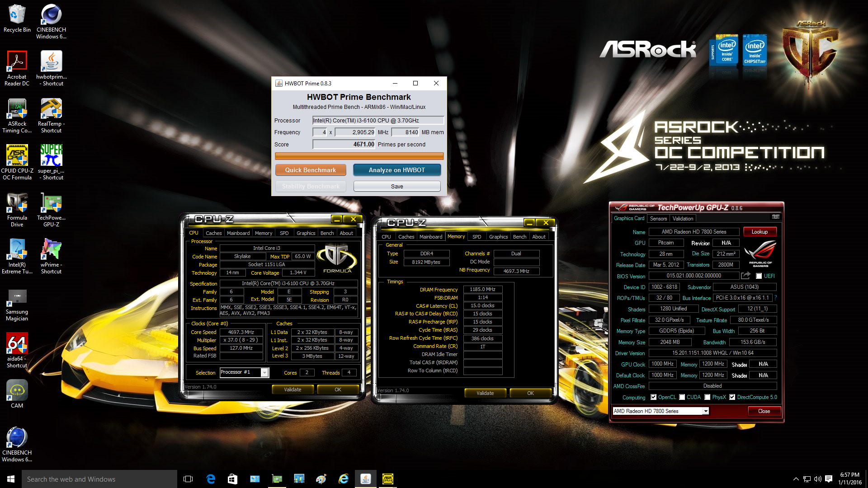Toggle the DirectCompute 5.0 checkbox
Image resolution: width=868 pixels, height=488 pixels.
pyautogui.click(x=732, y=397)
